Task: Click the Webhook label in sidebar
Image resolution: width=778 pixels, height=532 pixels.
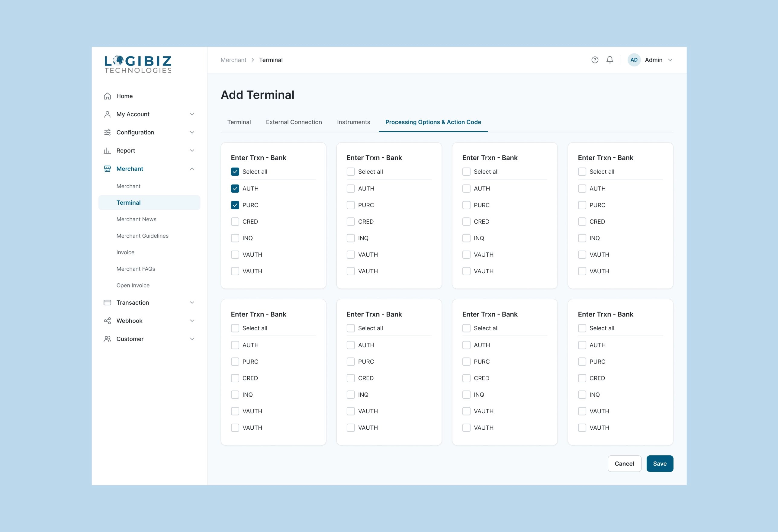Action: [129, 321]
